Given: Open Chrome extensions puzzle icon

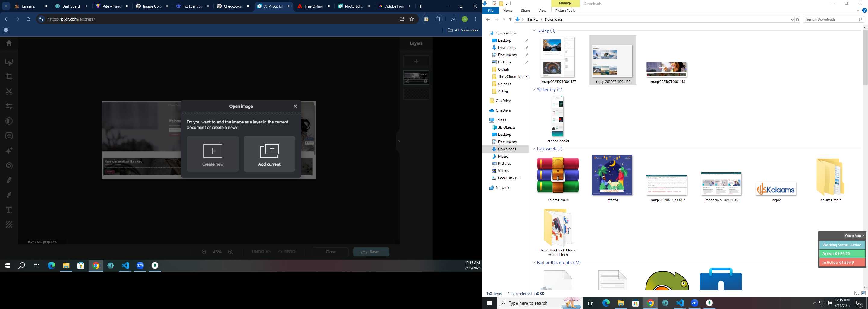Looking at the screenshot, I should pyautogui.click(x=438, y=19).
